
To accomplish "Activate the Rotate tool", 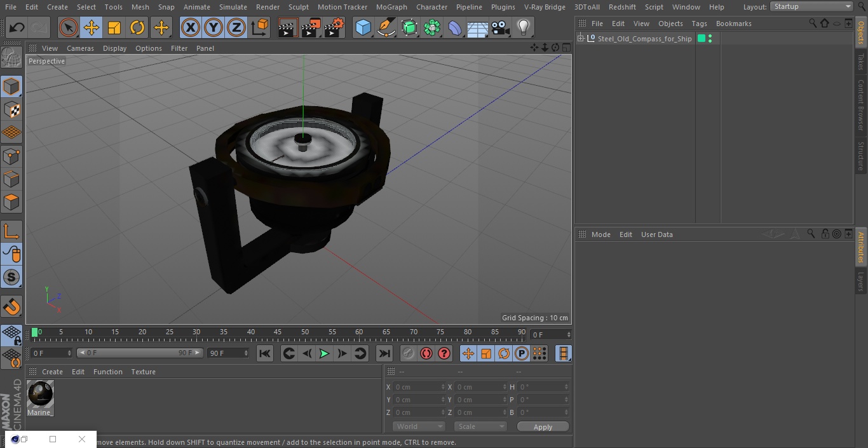I will point(137,28).
